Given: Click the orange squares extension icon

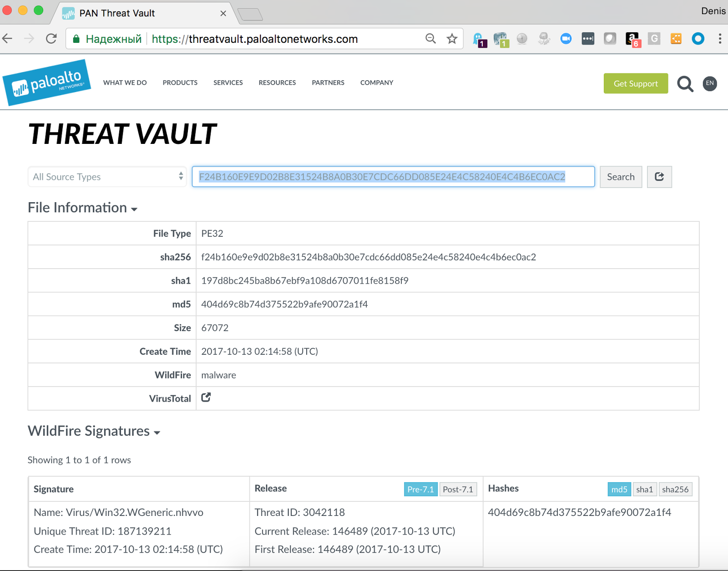Looking at the screenshot, I should (x=676, y=39).
